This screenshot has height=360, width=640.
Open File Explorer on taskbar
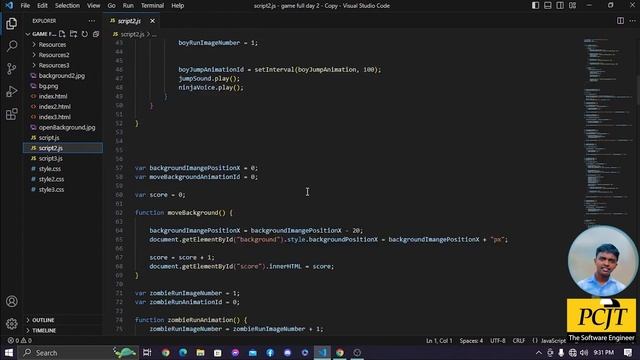[200, 353]
